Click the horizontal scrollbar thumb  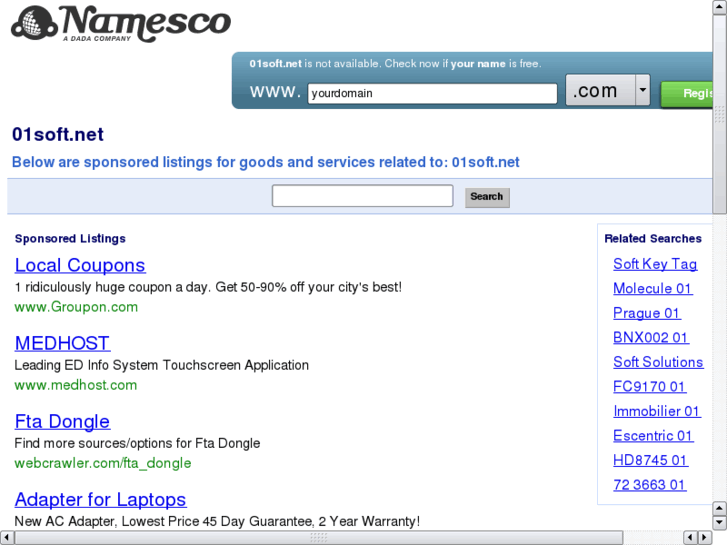click(x=319, y=538)
